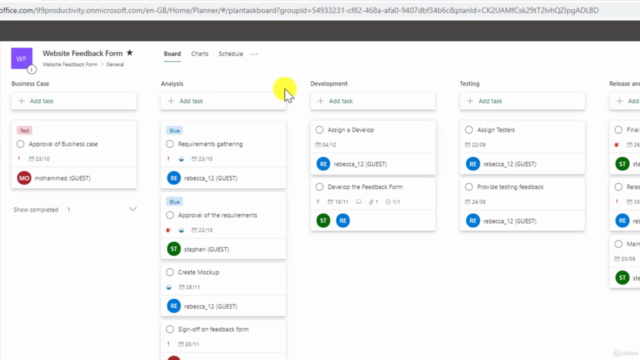The width and height of the screenshot is (640, 360).
Task: Click the WF plan logo icon
Action: [22, 58]
